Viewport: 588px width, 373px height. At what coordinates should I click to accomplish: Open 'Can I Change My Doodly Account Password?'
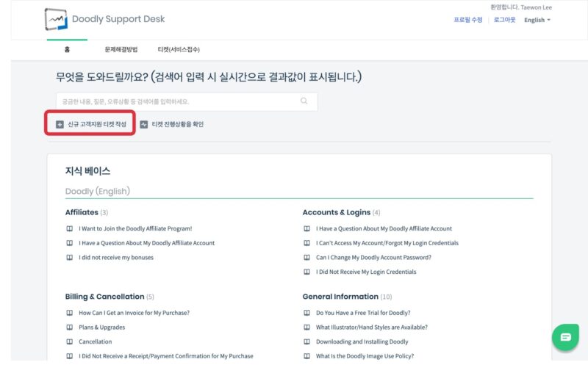click(x=373, y=257)
